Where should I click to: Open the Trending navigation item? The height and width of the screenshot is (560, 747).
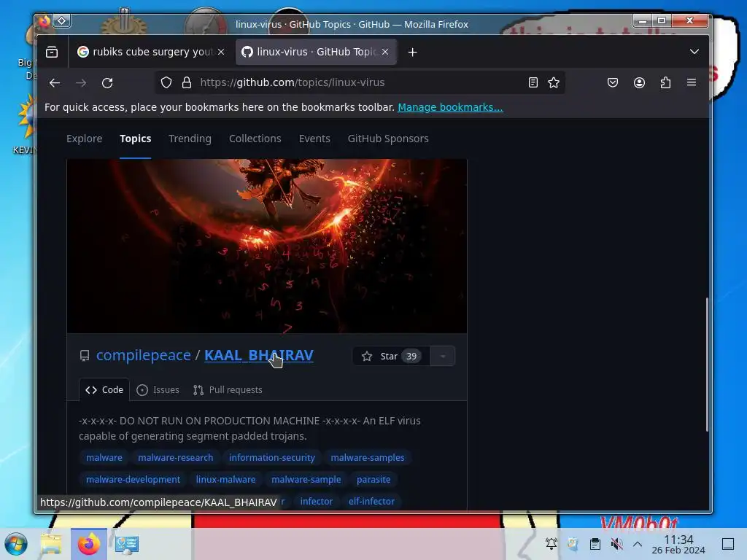tap(190, 139)
